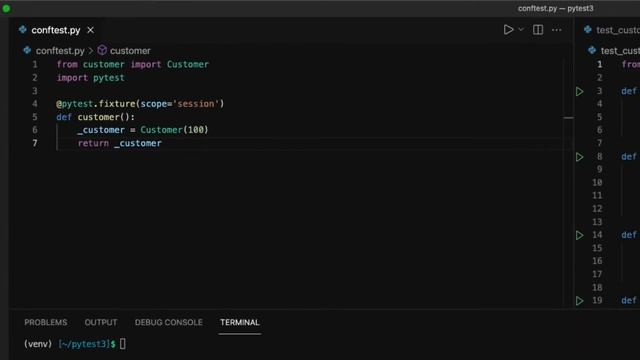Click conftest.py in the breadcrumb
This screenshot has width=640, height=360.
tap(60, 51)
